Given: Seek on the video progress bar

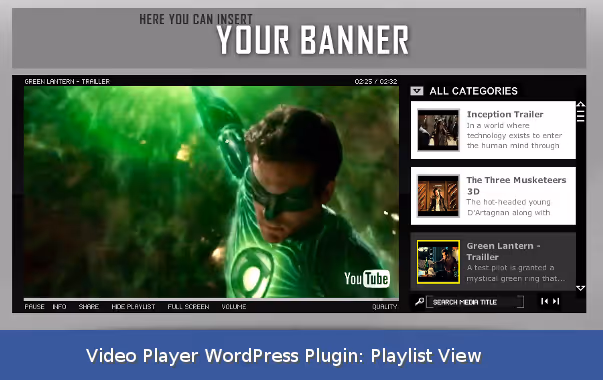Looking at the screenshot, I should coord(211,299).
